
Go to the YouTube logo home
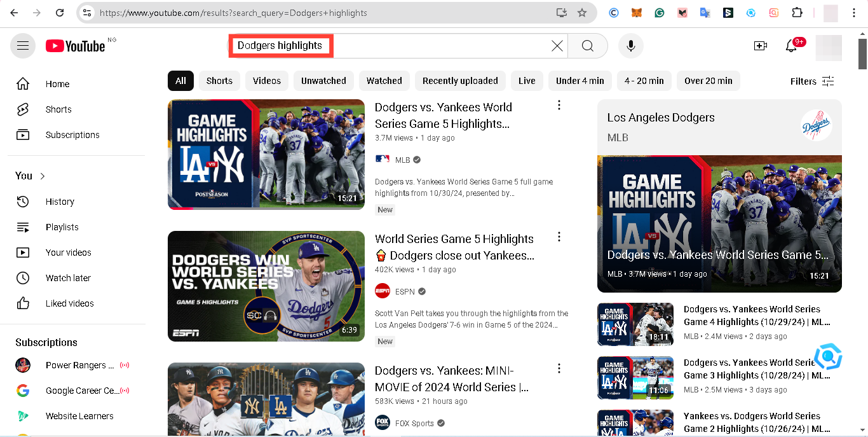75,46
